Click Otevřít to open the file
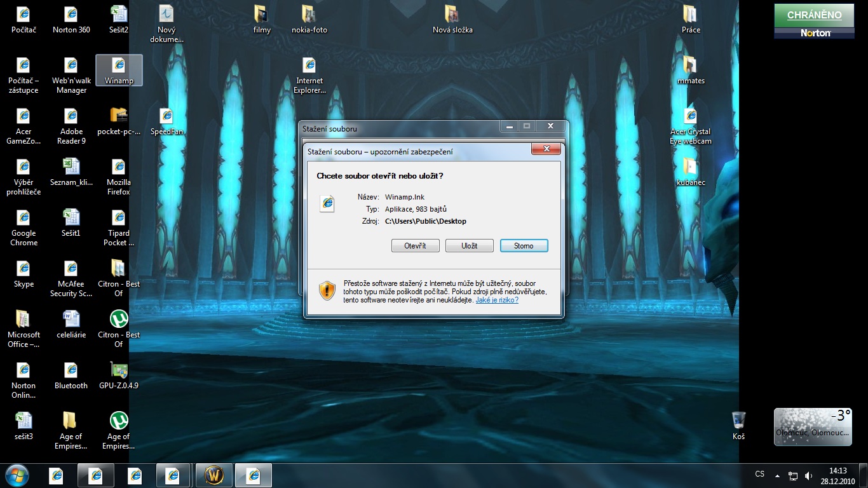Screen dimensions: 868x488 point(416,246)
